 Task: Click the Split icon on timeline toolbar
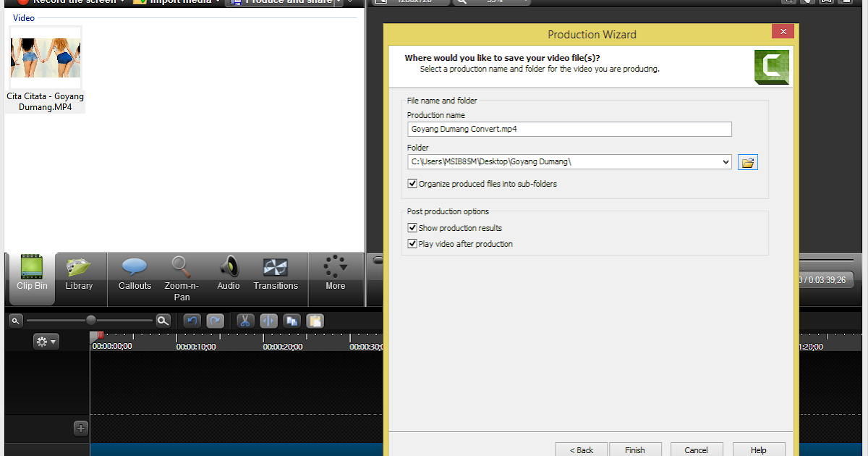click(268, 320)
